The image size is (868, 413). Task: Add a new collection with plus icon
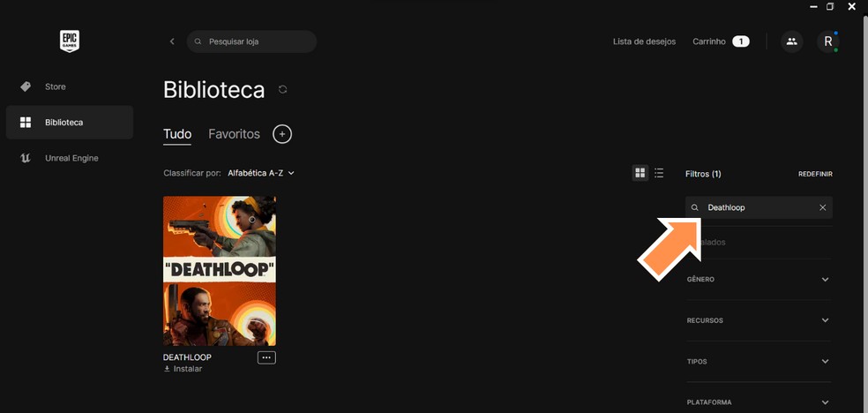[282, 134]
